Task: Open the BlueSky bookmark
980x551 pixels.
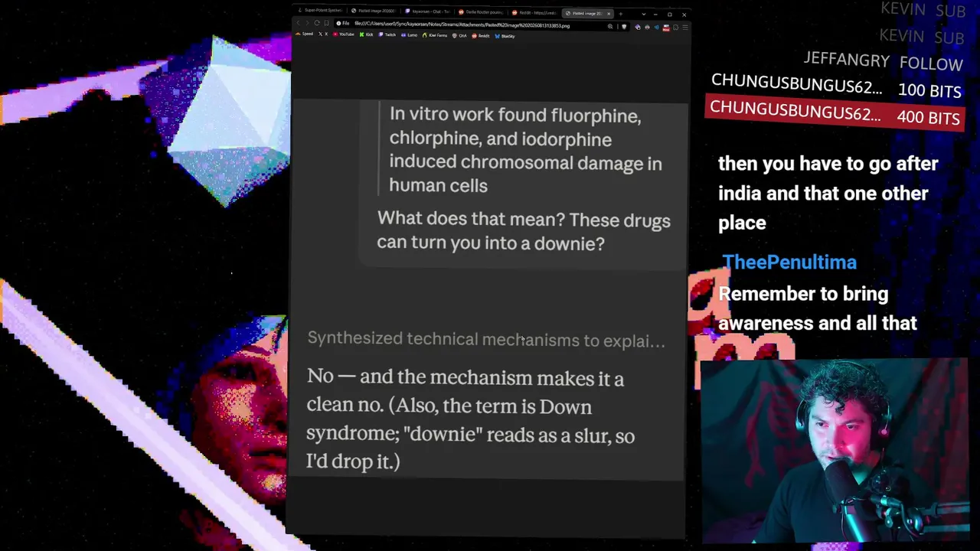Action: coord(505,36)
